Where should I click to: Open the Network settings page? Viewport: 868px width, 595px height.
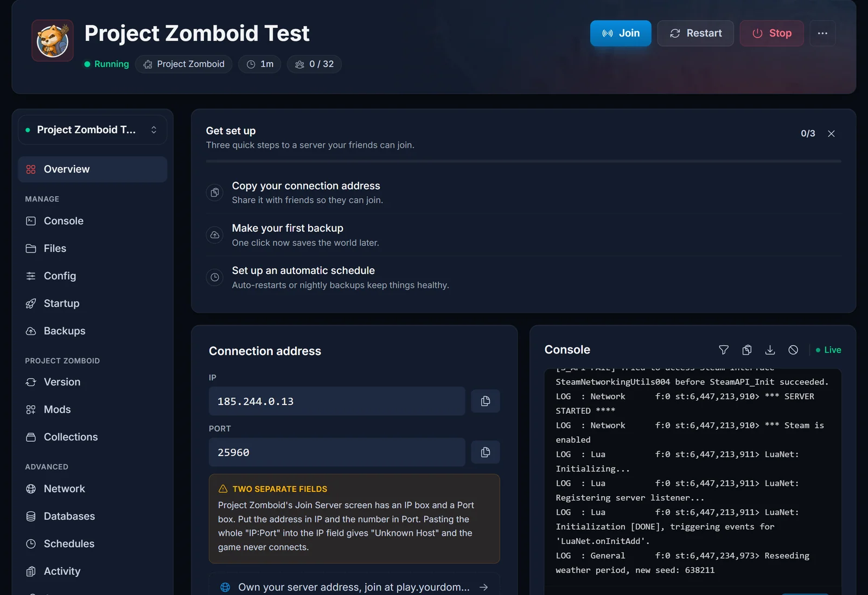(x=92, y=489)
